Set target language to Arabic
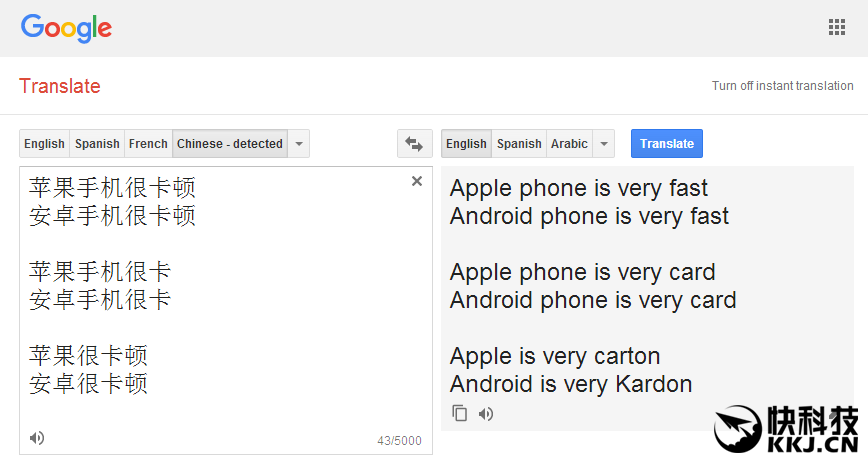Screen dimensions: 868x463 click(x=569, y=143)
